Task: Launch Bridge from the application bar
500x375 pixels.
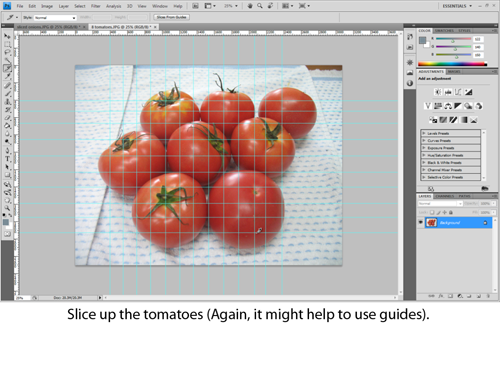Action: click(196, 6)
